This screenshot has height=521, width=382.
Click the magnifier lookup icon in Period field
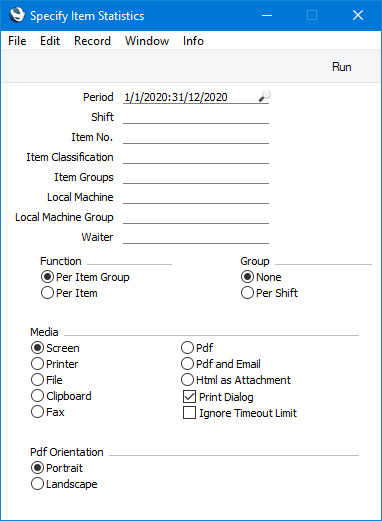pos(265,96)
